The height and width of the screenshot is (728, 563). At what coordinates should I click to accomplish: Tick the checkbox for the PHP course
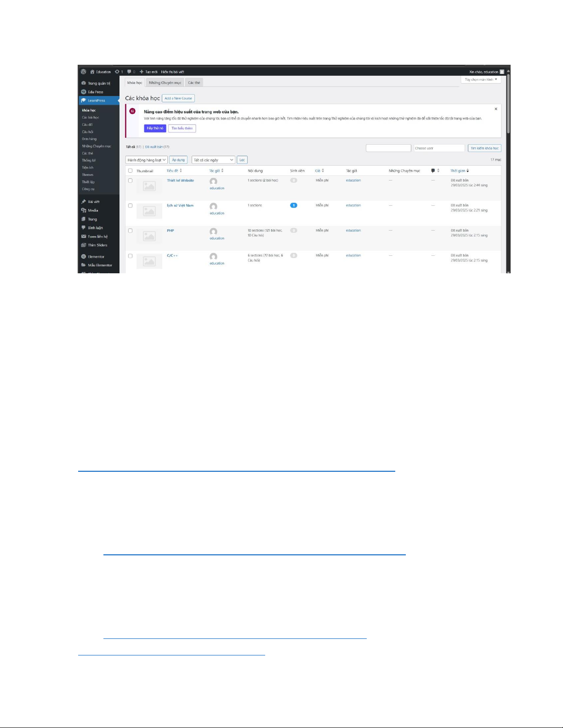[x=130, y=231]
